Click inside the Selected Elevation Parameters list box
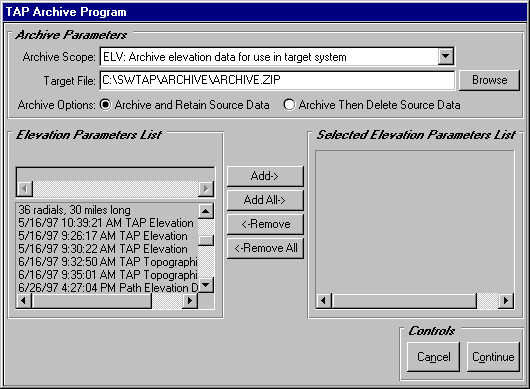Screen dimensions: 530x389 pos(415,222)
